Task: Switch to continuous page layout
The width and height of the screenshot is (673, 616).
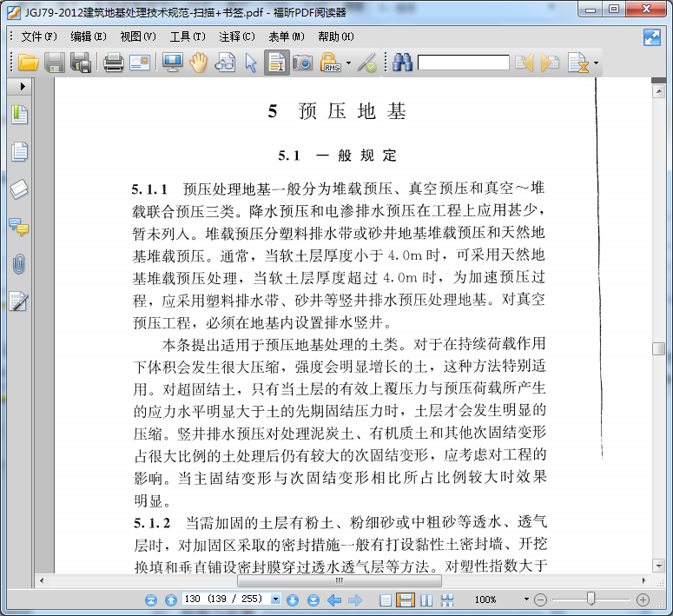Action: (x=406, y=599)
